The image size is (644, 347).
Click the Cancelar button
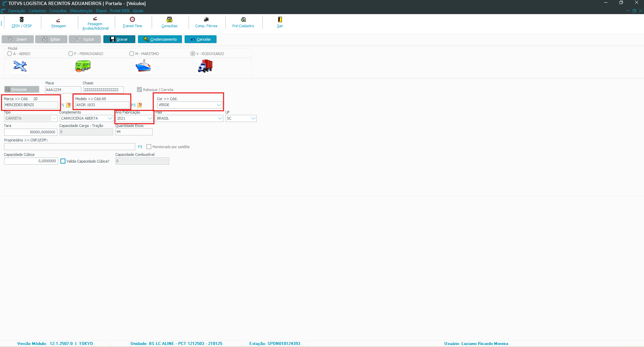pyautogui.click(x=201, y=39)
